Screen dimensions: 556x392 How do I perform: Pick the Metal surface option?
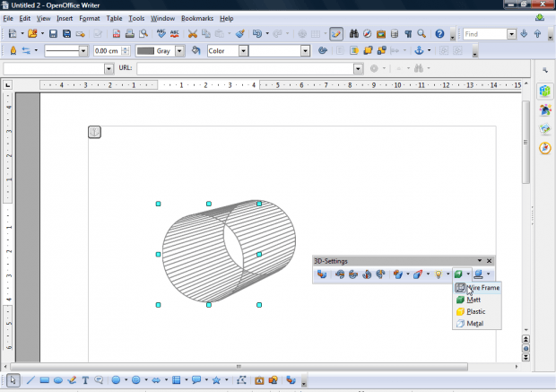coord(476,323)
